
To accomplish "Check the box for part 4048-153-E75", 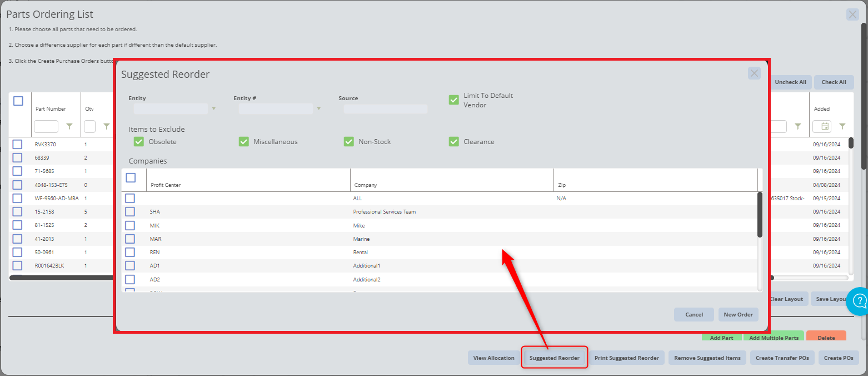I will click(17, 185).
